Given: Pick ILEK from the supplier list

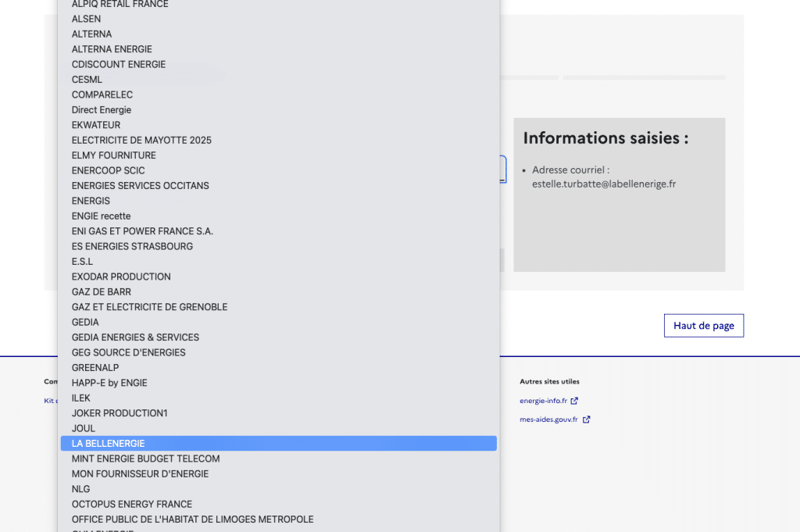Looking at the screenshot, I should (81, 398).
